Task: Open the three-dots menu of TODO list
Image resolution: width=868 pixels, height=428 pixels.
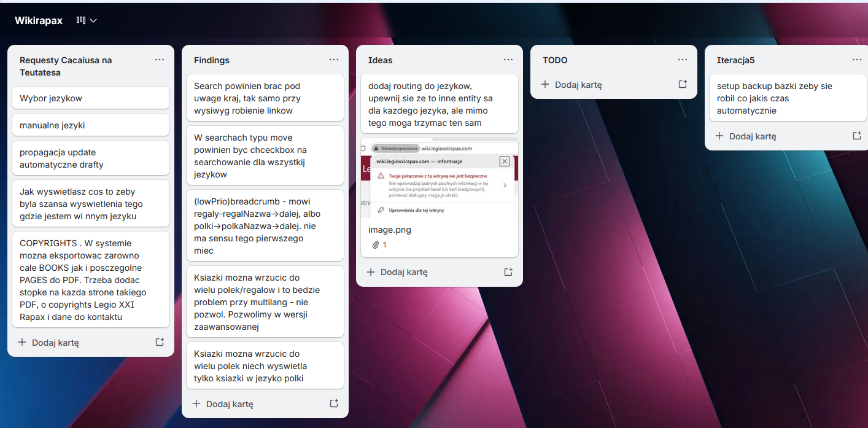Action: coord(683,60)
